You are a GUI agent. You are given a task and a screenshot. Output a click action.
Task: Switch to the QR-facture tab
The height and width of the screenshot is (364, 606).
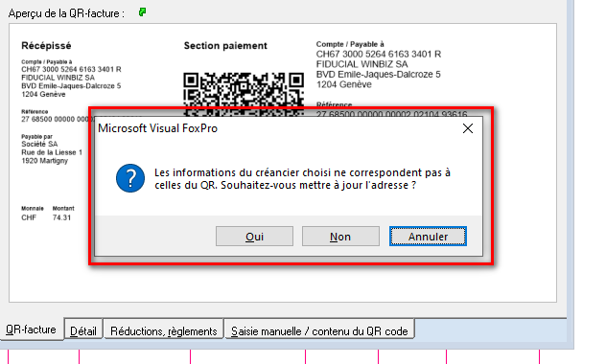31,330
